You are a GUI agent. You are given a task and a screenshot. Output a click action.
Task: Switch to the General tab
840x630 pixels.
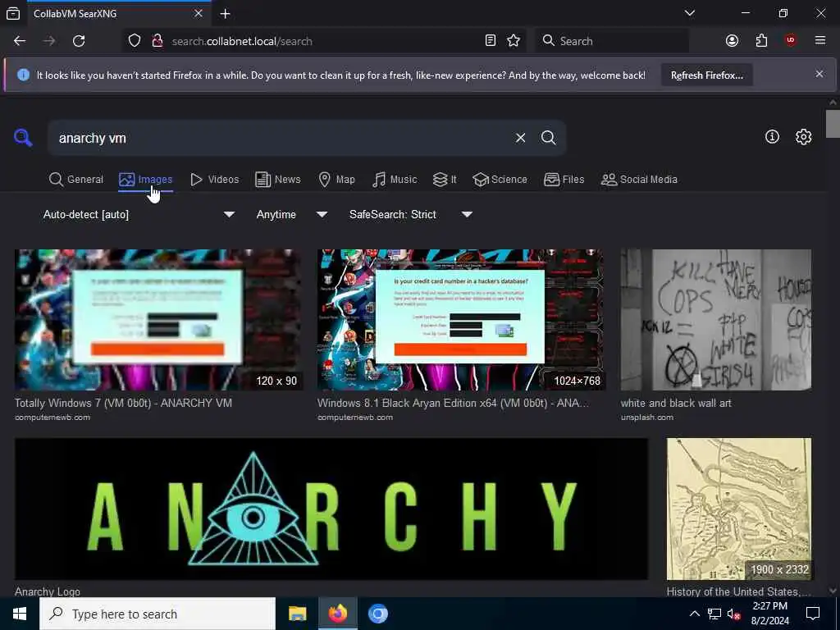pos(76,180)
